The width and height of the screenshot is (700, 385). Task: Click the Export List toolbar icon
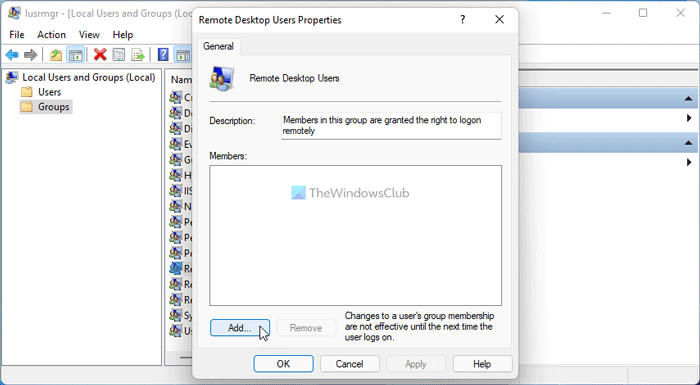pyautogui.click(x=138, y=55)
